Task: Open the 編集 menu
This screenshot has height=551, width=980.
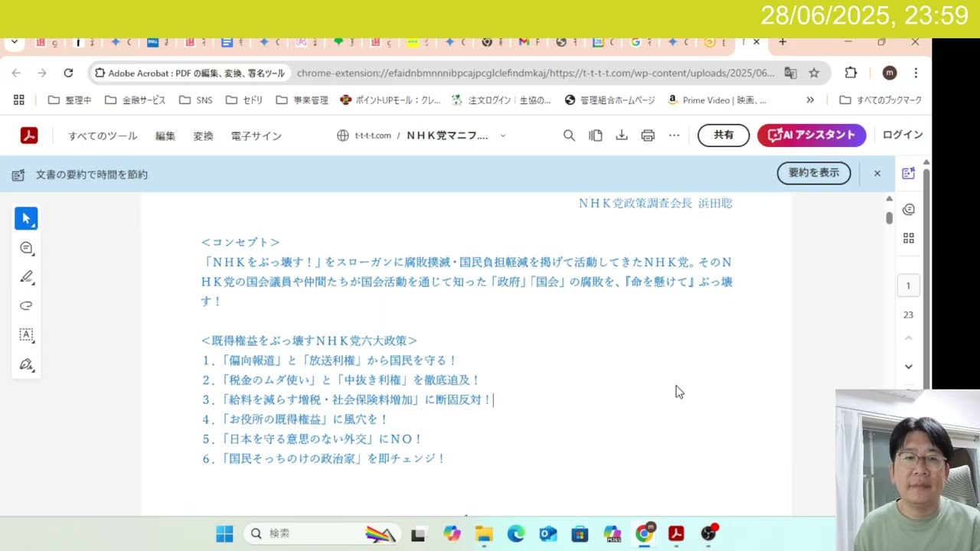Action: point(165,135)
